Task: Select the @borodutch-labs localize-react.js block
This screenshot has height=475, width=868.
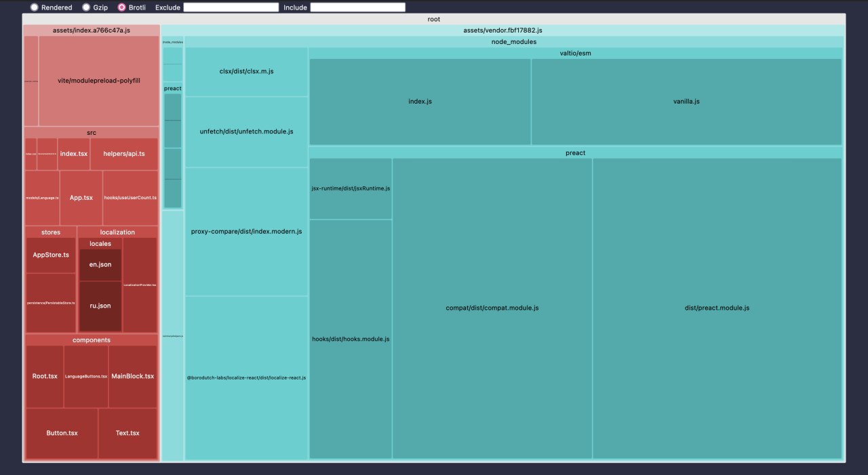Action: [x=246, y=378]
